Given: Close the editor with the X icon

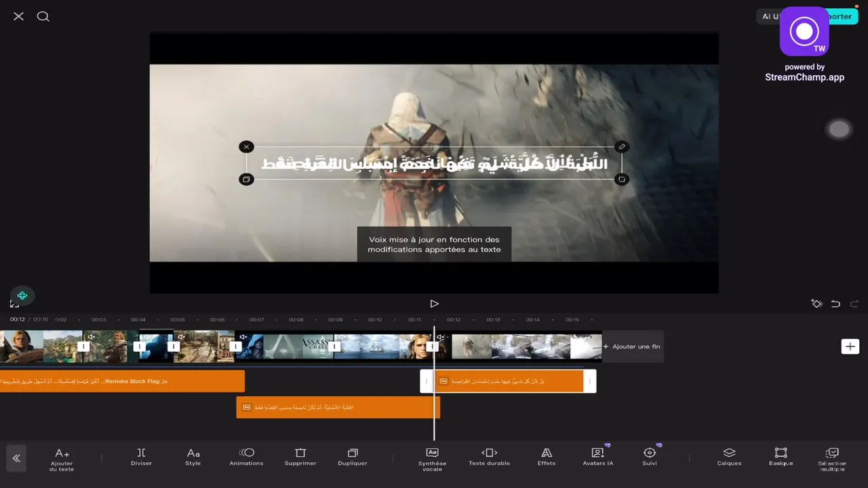Looking at the screenshot, I should pyautogui.click(x=18, y=16).
